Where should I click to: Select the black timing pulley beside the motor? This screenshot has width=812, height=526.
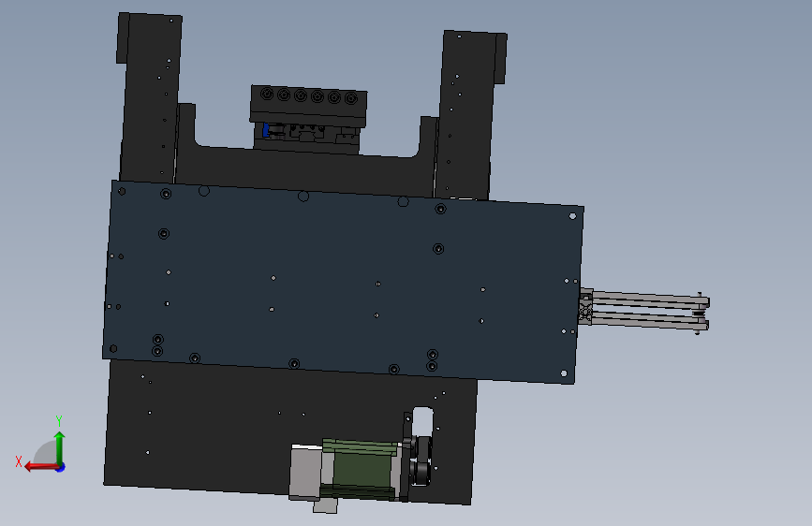click(421, 460)
